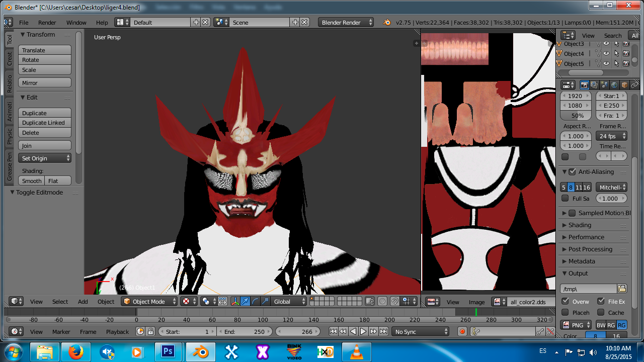The width and height of the screenshot is (644, 362).
Task: Open Firefox from the taskbar
Action: (x=76, y=352)
